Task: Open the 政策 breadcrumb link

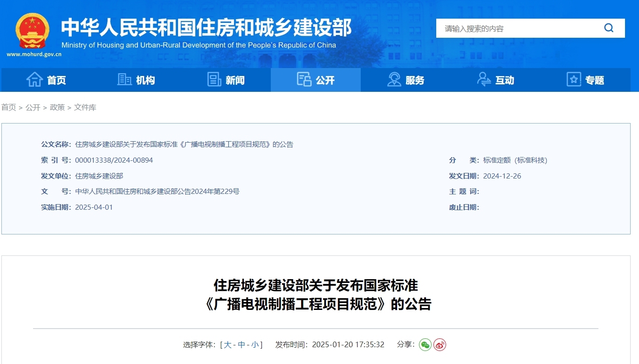Action: (57, 107)
